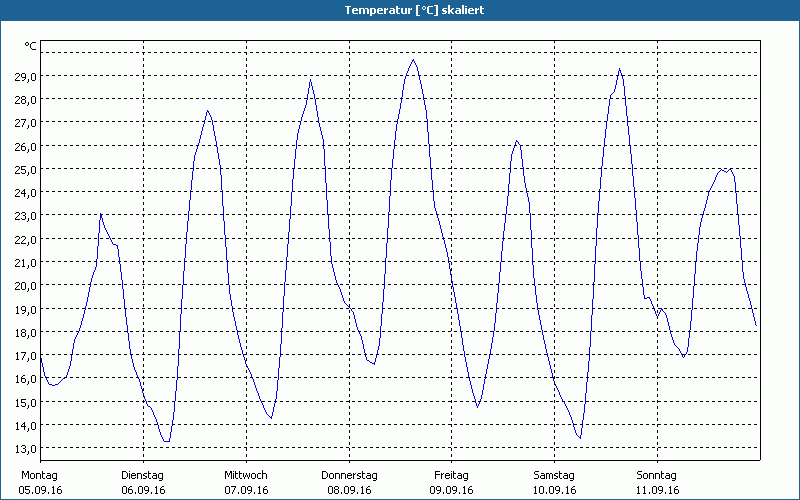Select the 11.09.16 date label
The width and height of the screenshot is (800, 500).
[x=656, y=490]
